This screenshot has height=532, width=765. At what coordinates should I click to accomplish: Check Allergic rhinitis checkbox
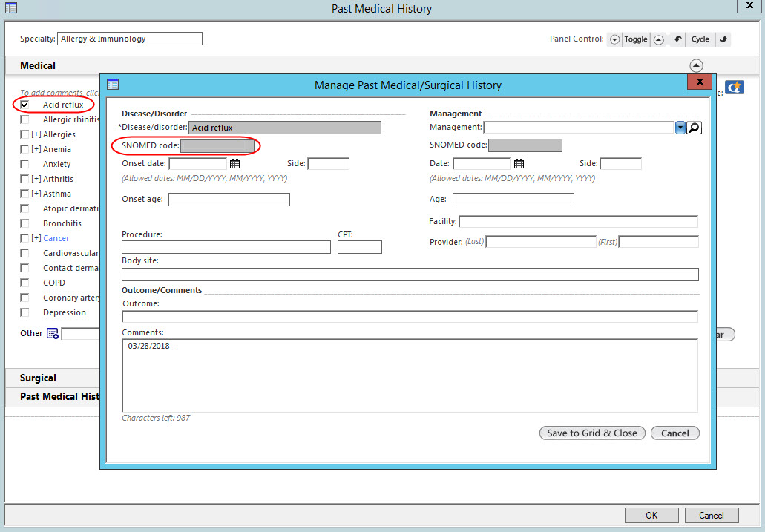click(24, 119)
